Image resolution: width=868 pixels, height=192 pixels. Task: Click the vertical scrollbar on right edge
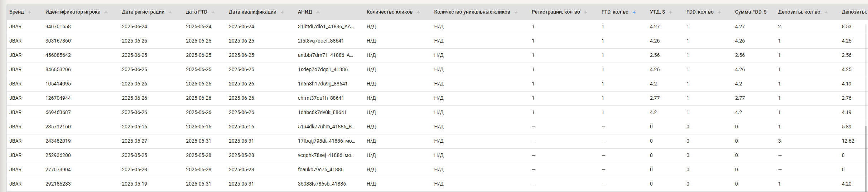tap(866, 107)
